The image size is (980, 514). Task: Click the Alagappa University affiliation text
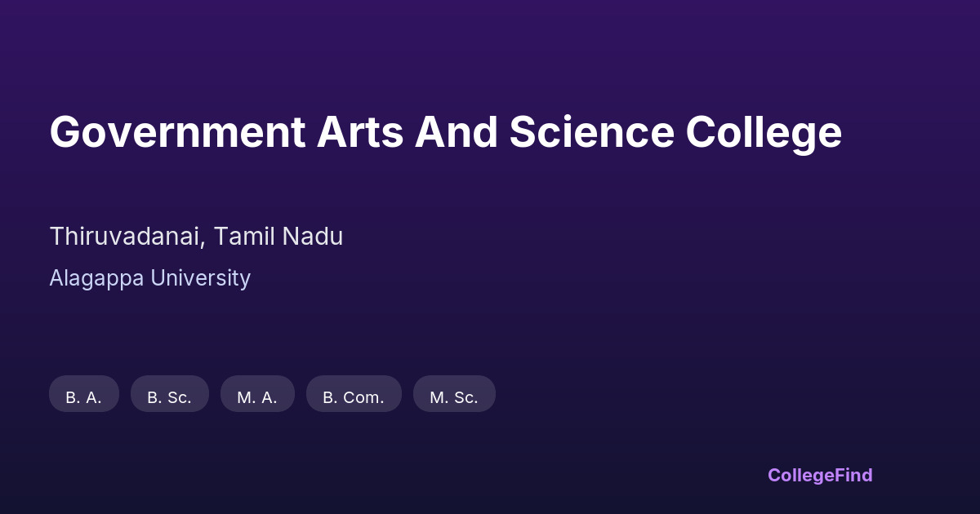click(149, 278)
